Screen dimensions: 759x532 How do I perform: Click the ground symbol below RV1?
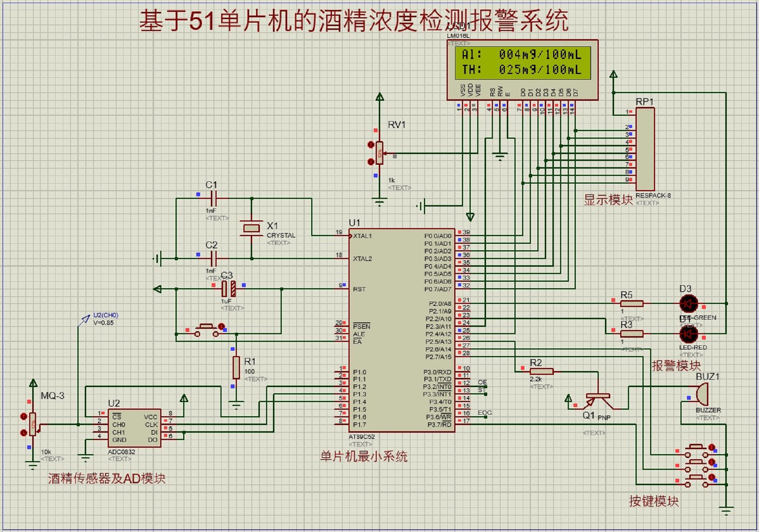tap(379, 202)
